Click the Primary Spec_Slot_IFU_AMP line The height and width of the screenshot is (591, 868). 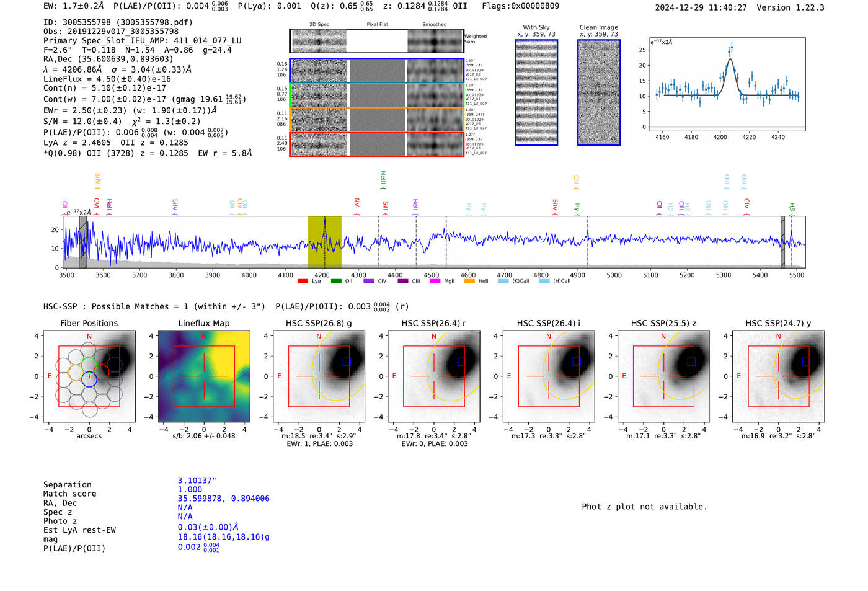pyautogui.click(x=143, y=41)
